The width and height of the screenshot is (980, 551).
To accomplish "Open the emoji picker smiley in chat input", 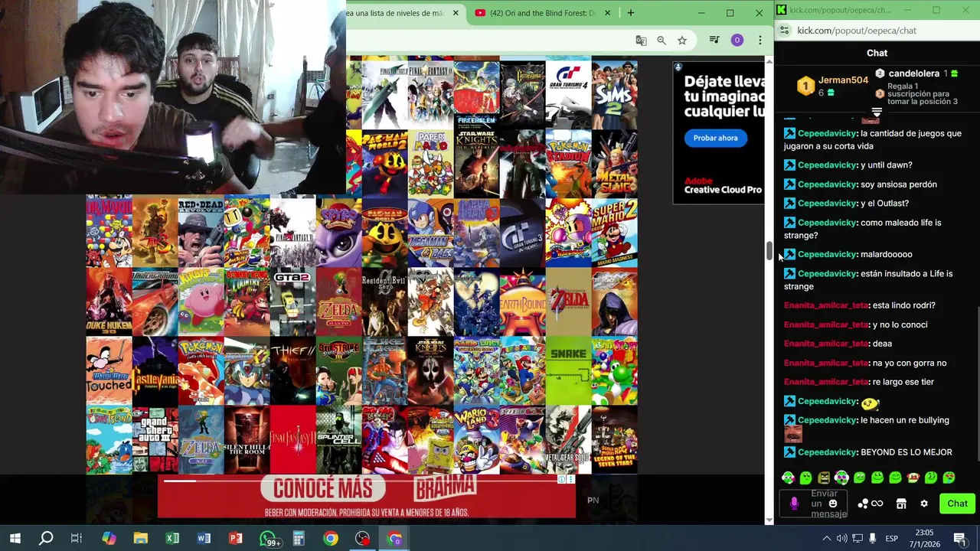I will (x=833, y=504).
